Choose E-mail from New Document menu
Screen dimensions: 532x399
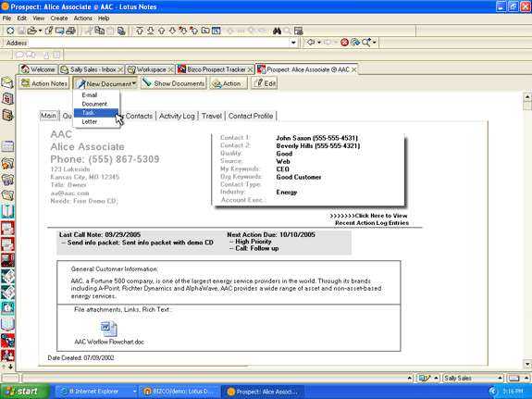96,95
